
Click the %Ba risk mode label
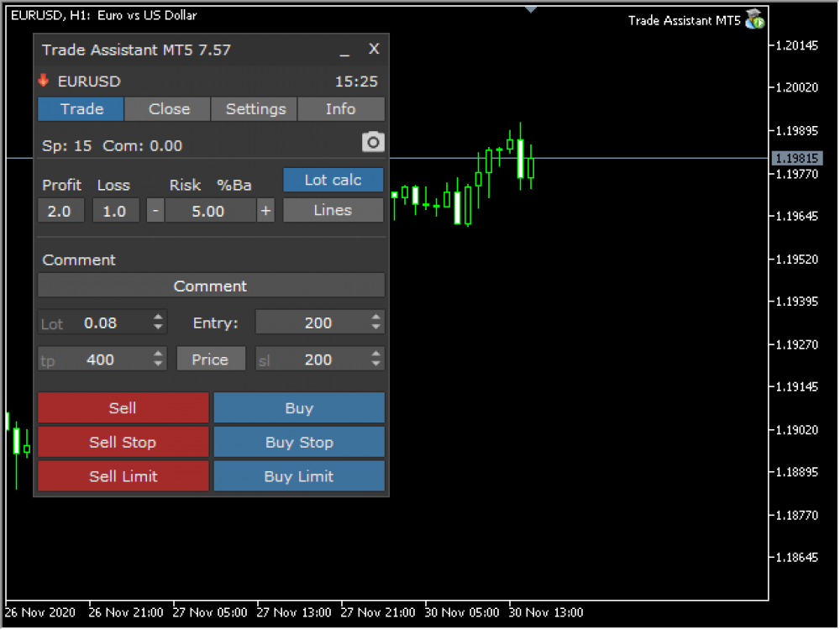[234, 186]
